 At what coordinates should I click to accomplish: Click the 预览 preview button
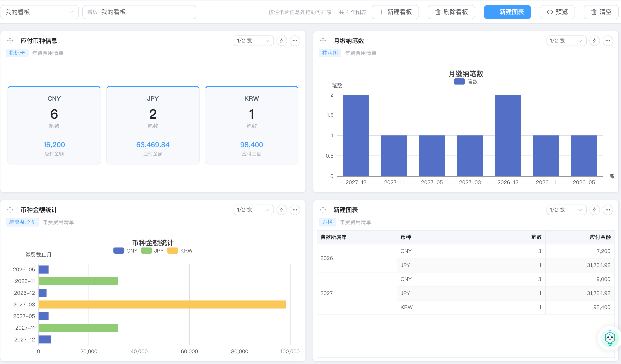[557, 12]
